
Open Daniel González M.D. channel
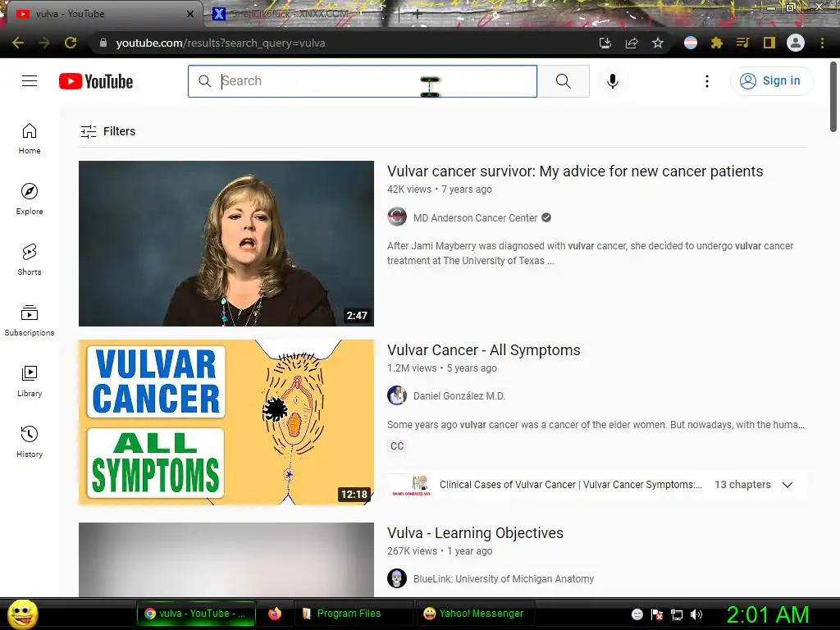[x=459, y=396]
